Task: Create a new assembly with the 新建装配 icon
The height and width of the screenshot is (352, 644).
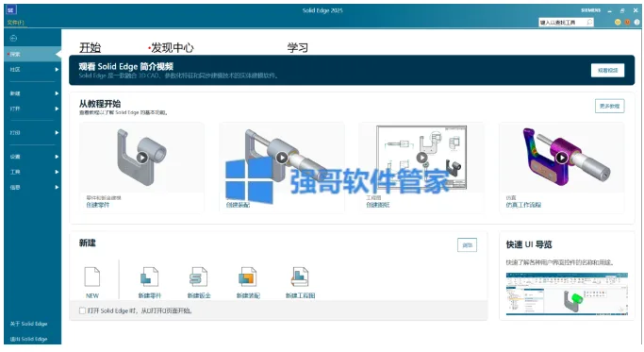Action: (x=248, y=277)
